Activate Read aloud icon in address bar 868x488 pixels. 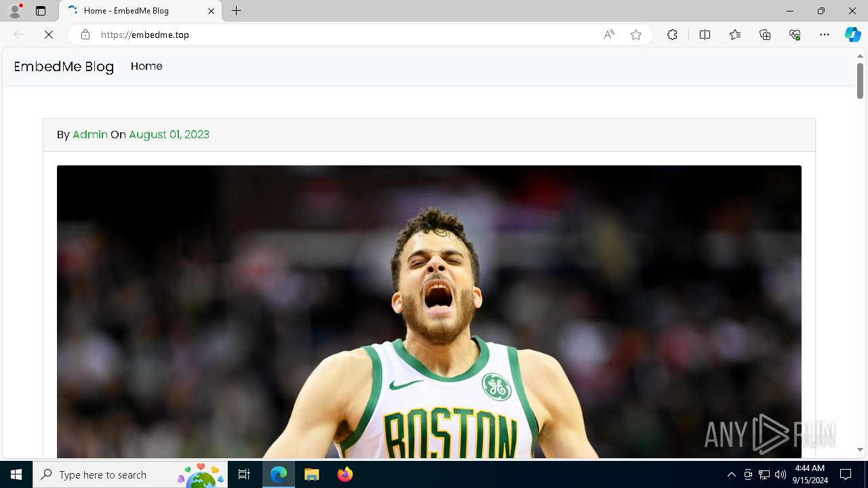point(609,35)
